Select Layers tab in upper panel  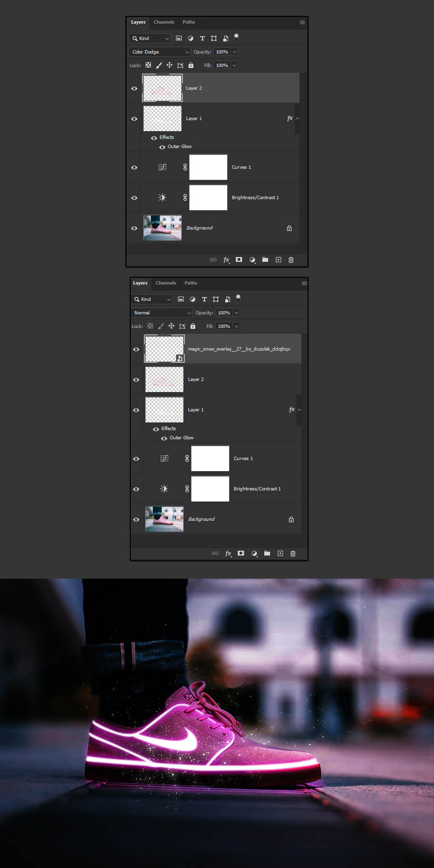pos(138,22)
